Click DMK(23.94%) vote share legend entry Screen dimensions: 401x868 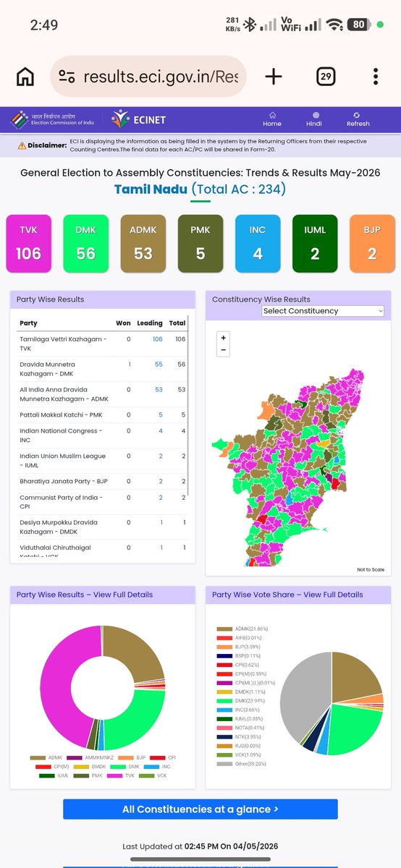(241, 699)
